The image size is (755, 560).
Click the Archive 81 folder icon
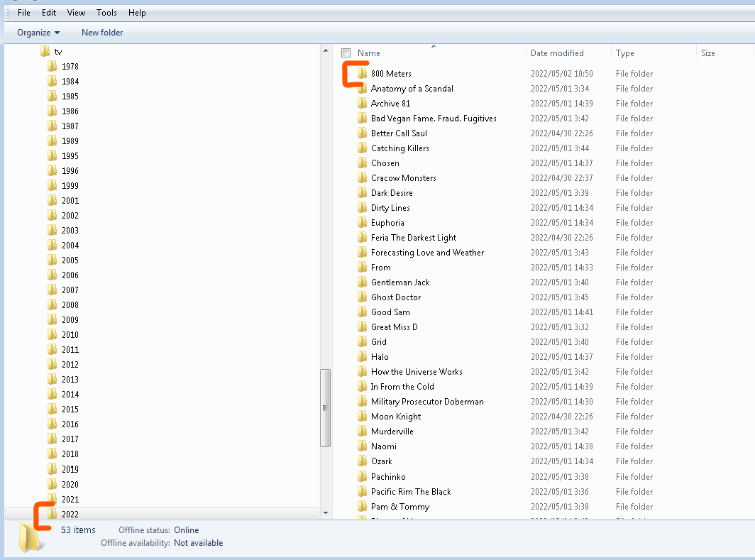[362, 103]
